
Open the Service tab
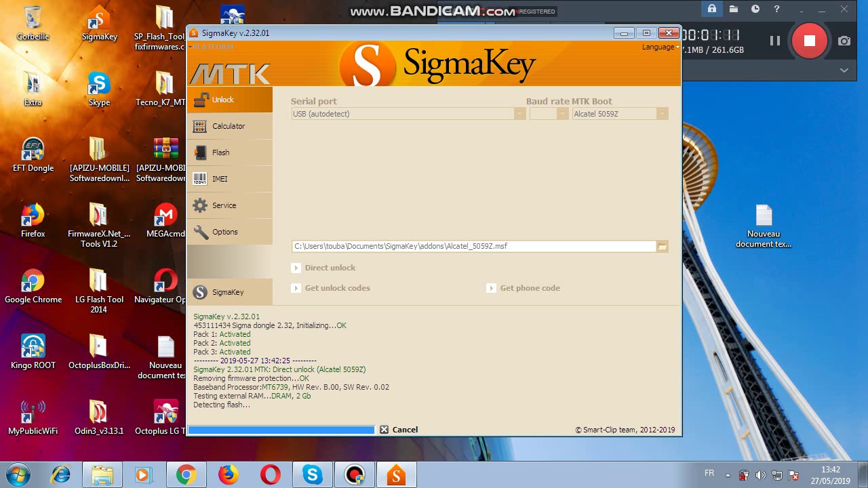tap(229, 205)
